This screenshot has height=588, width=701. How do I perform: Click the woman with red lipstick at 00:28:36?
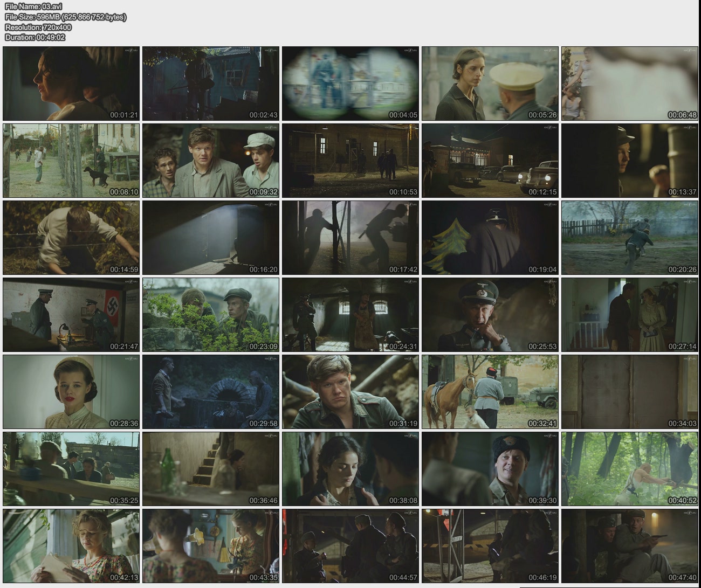[71, 392]
